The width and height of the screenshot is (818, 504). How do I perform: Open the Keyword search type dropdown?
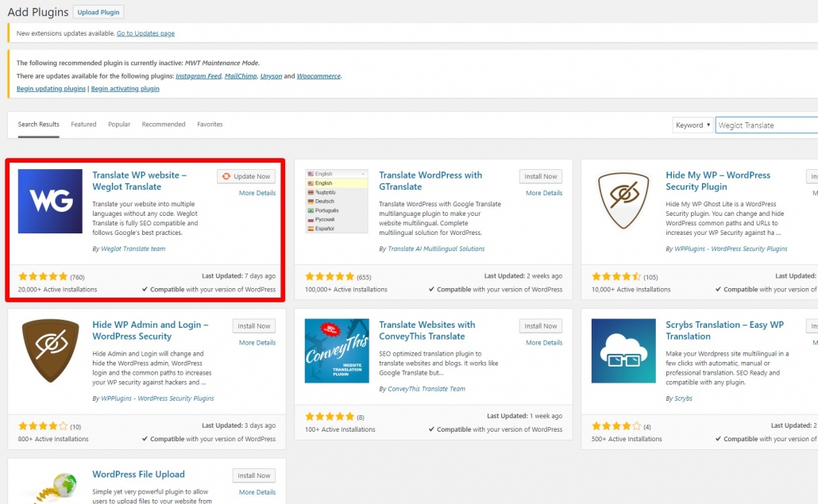coord(693,125)
